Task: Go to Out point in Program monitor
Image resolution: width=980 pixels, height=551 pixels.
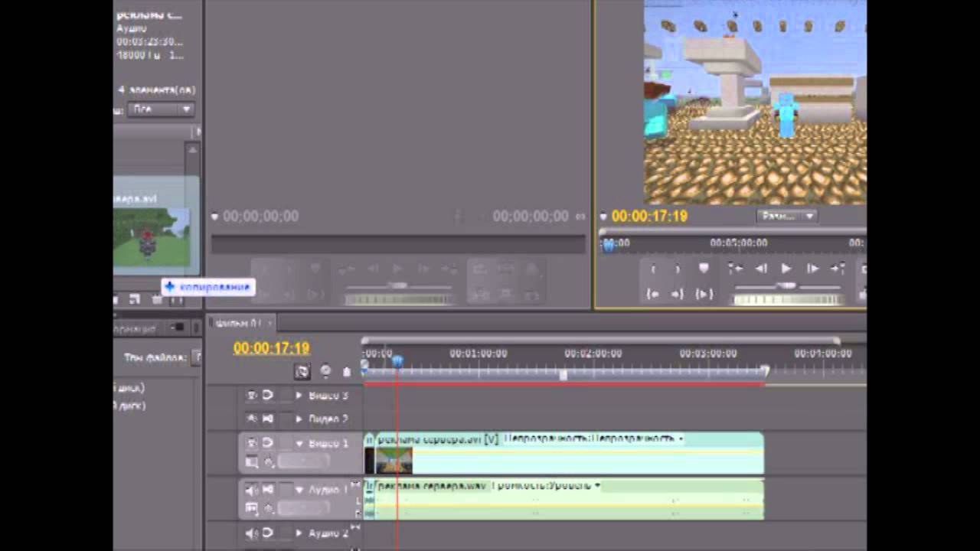Action: pyautogui.click(x=678, y=294)
